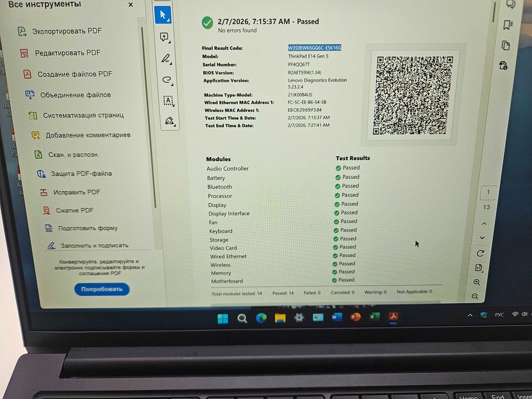
Task: Click the serial number PF4QQ67T
Action: [299, 64]
